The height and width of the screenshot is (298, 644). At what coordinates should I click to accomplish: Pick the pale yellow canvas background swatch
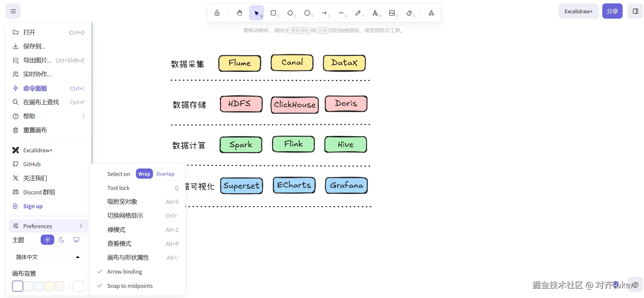49,286
